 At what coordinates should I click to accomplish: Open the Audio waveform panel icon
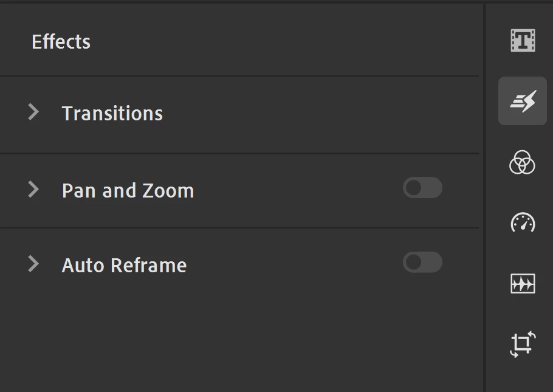pos(522,283)
